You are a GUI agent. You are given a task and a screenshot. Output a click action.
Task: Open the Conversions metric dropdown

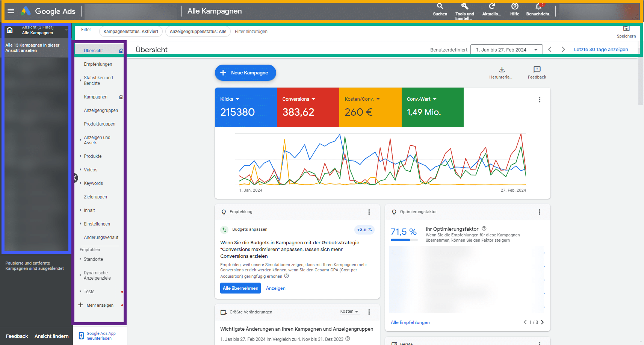click(x=299, y=99)
